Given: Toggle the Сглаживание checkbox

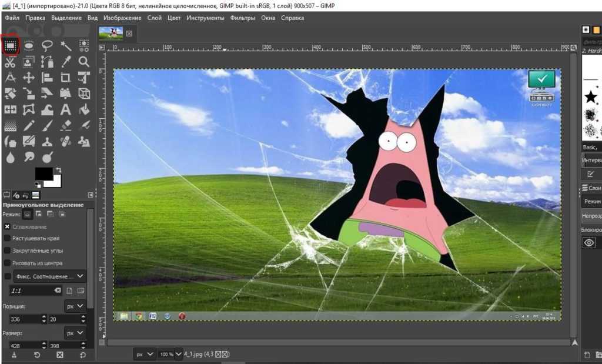Looking at the screenshot, I should pos(7,227).
